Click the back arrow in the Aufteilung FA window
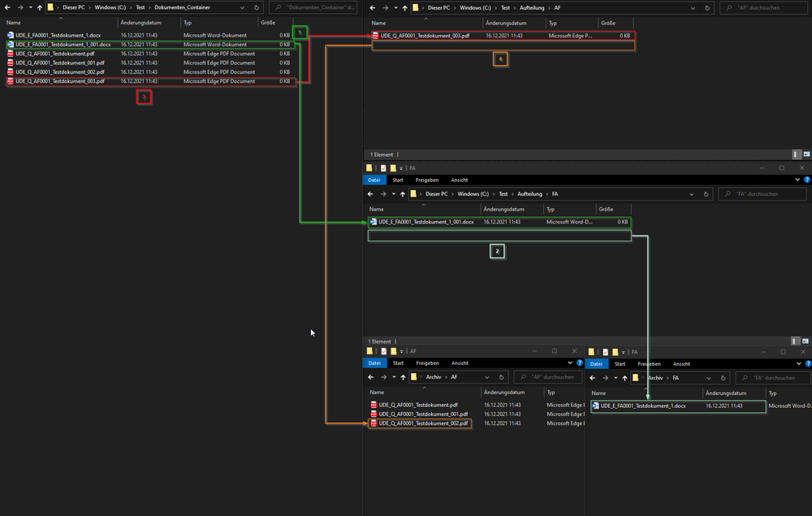Viewport: 812px width, 516px height. point(371,194)
